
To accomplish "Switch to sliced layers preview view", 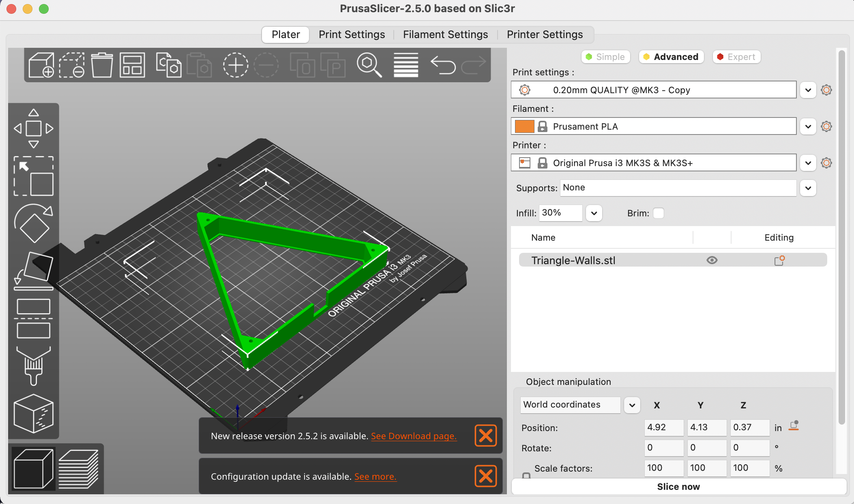I will [79, 469].
